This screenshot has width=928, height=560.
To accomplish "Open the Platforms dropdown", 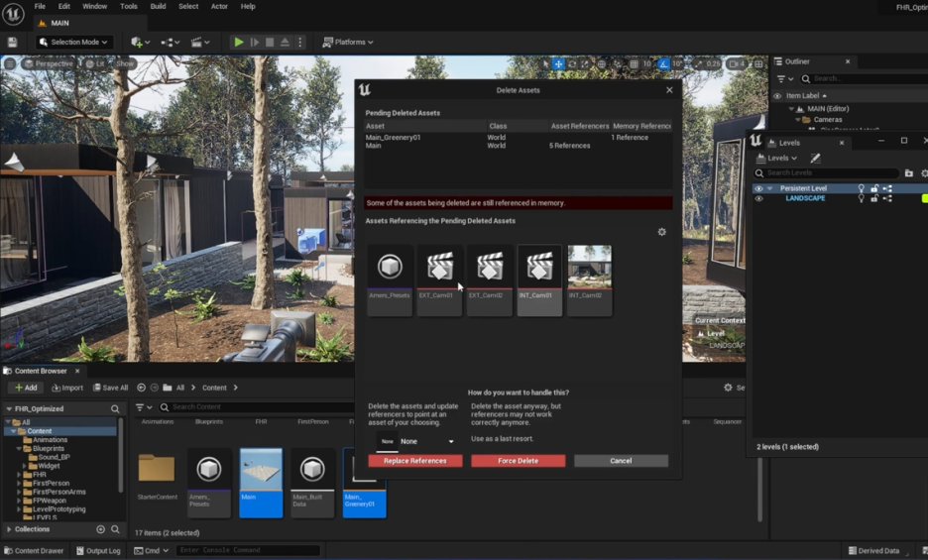I will (348, 42).
